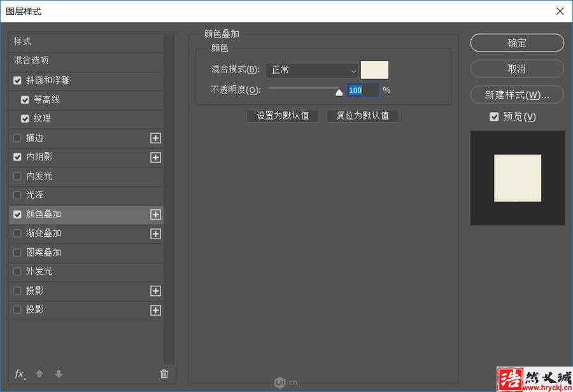Add another 描边 effect with its plus icon
This screenshot has width=573, height=392.
156,138
